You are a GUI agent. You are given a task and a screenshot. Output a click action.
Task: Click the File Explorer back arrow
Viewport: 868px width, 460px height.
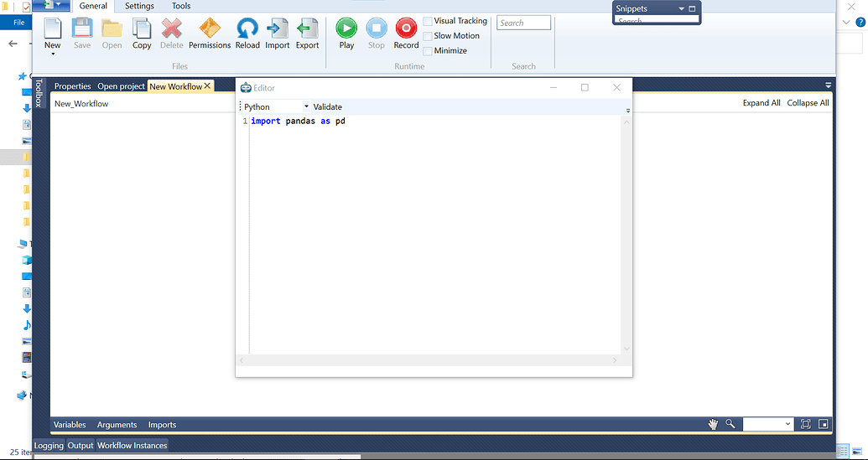click(x=13, y=44)
